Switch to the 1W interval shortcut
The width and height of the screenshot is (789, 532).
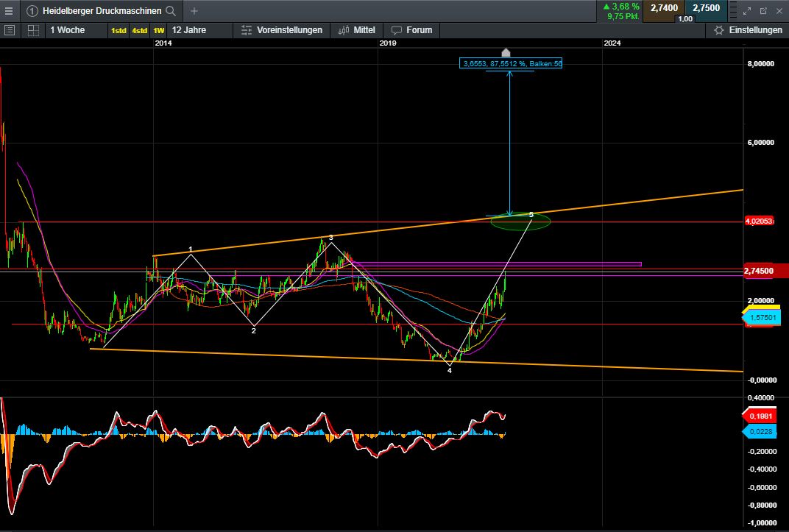coord(158,31)
